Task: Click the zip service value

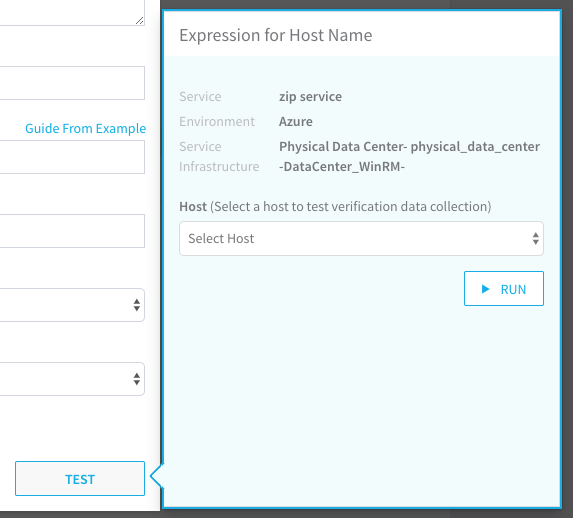Action: pyautogui.click(x=310, y=97)
